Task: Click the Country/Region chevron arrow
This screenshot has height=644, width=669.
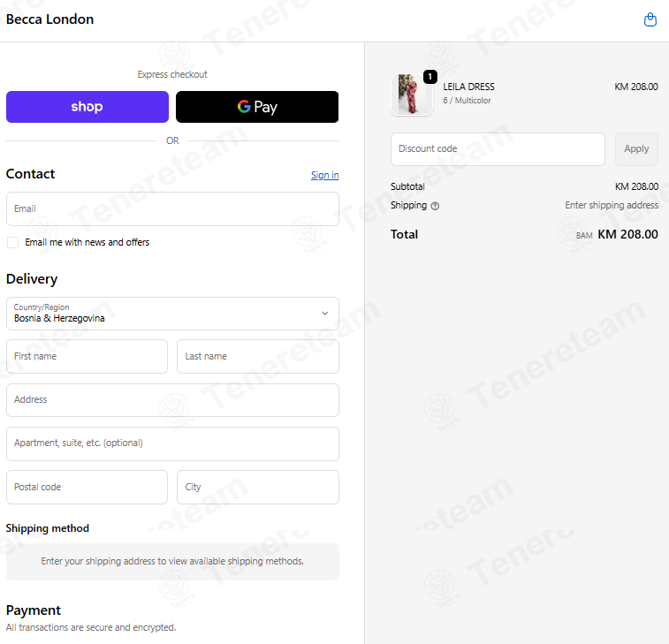Action: [x=324, y=314]
